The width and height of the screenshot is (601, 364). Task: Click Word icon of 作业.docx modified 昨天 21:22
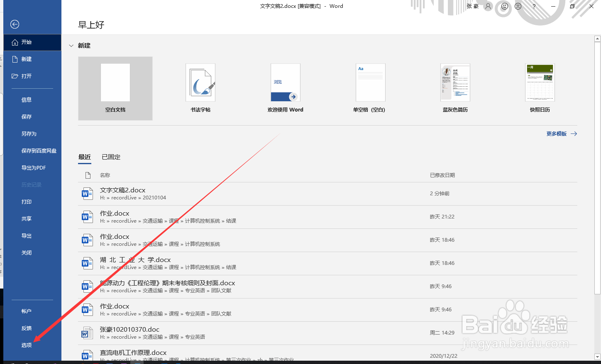86,217
